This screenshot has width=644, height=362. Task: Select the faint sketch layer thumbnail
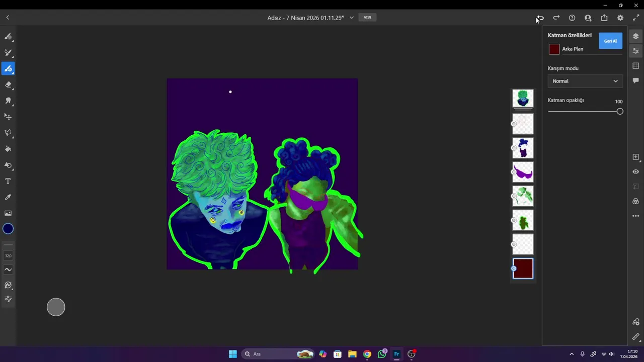point(523,124)
